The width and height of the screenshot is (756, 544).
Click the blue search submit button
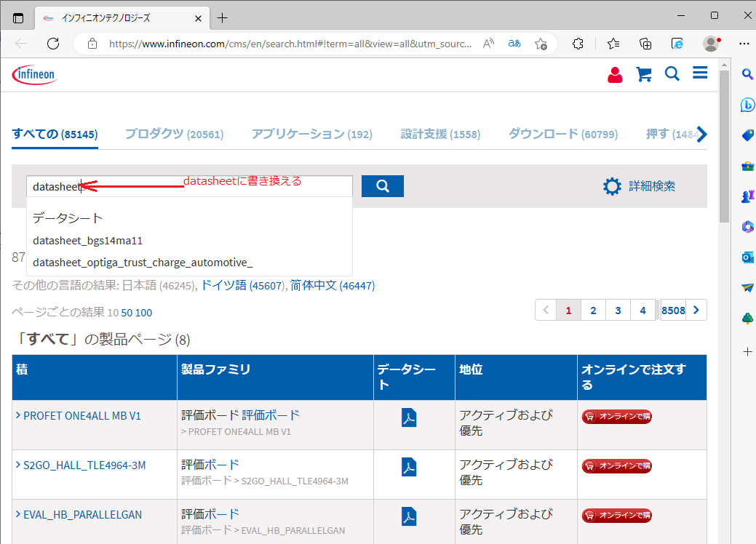point(382,186)
